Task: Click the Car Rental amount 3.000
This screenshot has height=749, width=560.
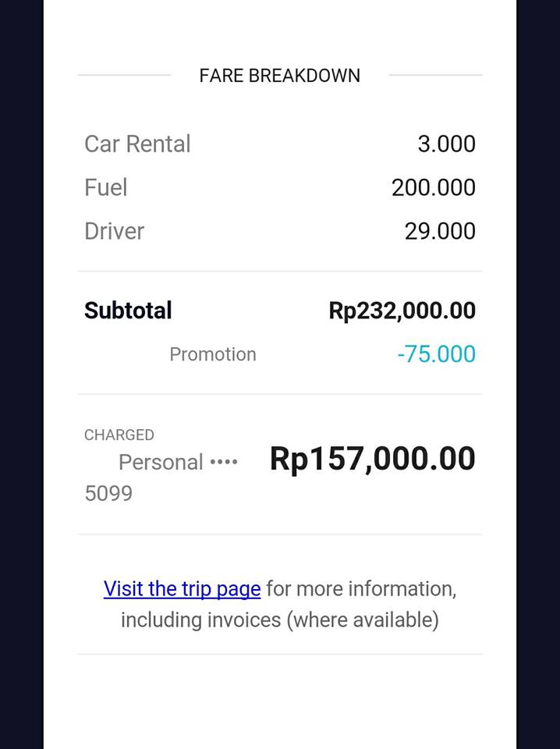Action: coord(446,144)
